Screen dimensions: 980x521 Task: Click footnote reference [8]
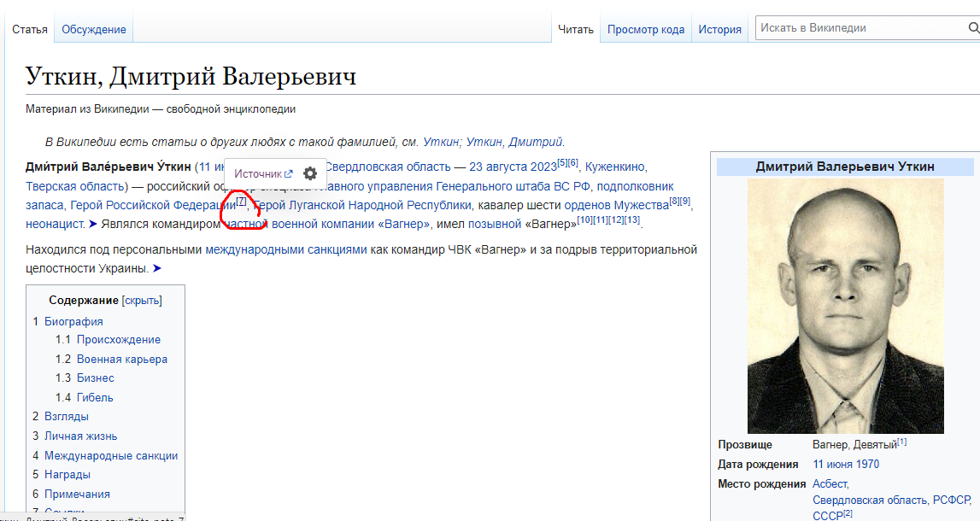[674, 202]
